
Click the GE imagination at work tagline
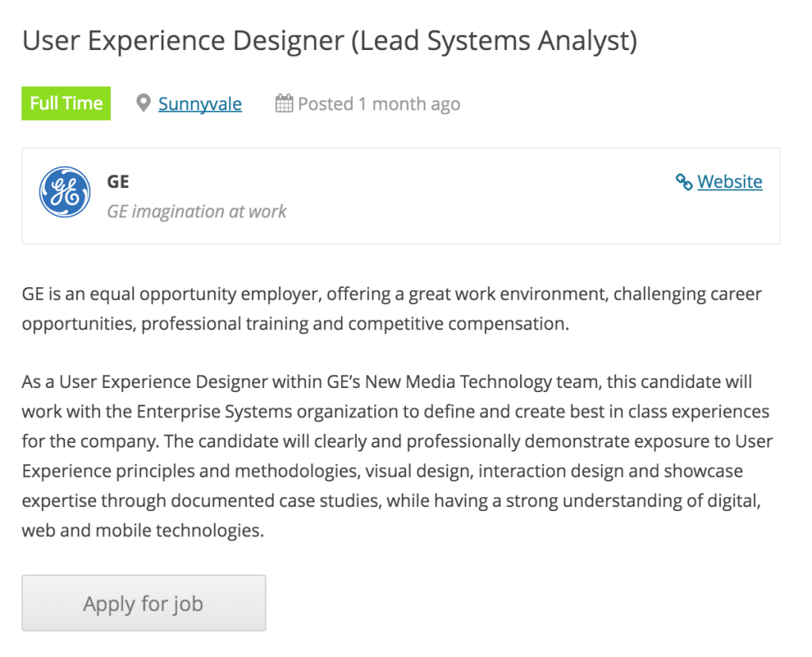(x=197, y=211)
